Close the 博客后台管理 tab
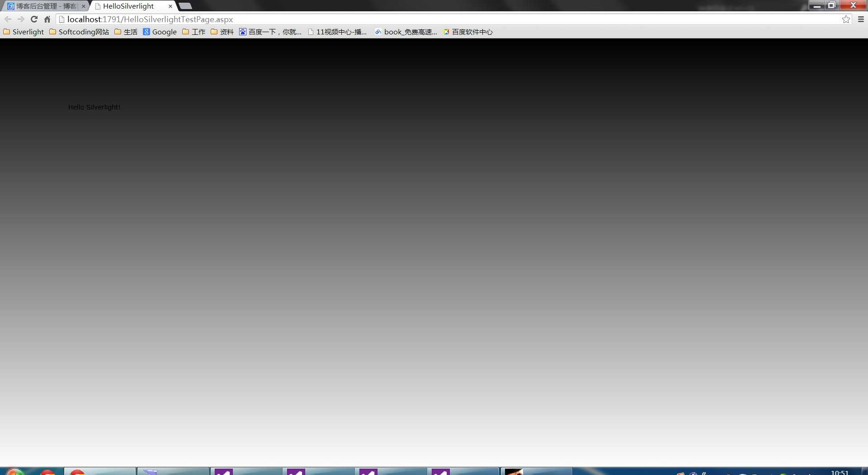The height and width of the screenshot is (475, 868). 83,6
